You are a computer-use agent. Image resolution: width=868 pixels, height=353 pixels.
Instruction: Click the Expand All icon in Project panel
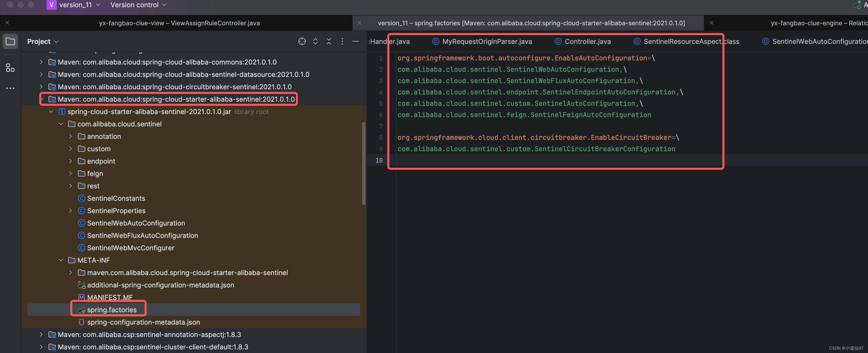click(315, 41)
